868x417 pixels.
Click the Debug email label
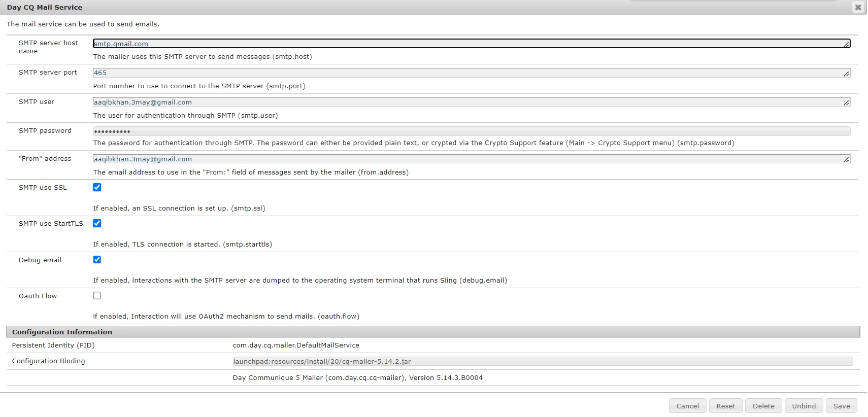(40, 260)
